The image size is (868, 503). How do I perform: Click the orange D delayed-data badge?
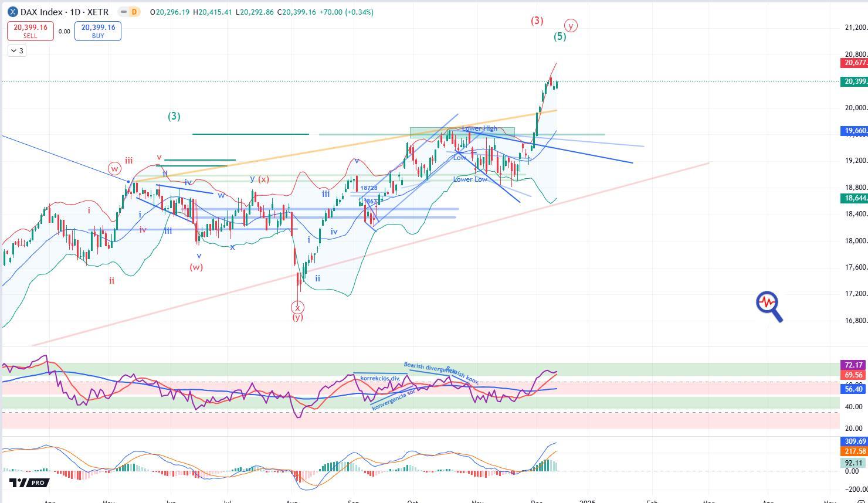pos(135,12)
